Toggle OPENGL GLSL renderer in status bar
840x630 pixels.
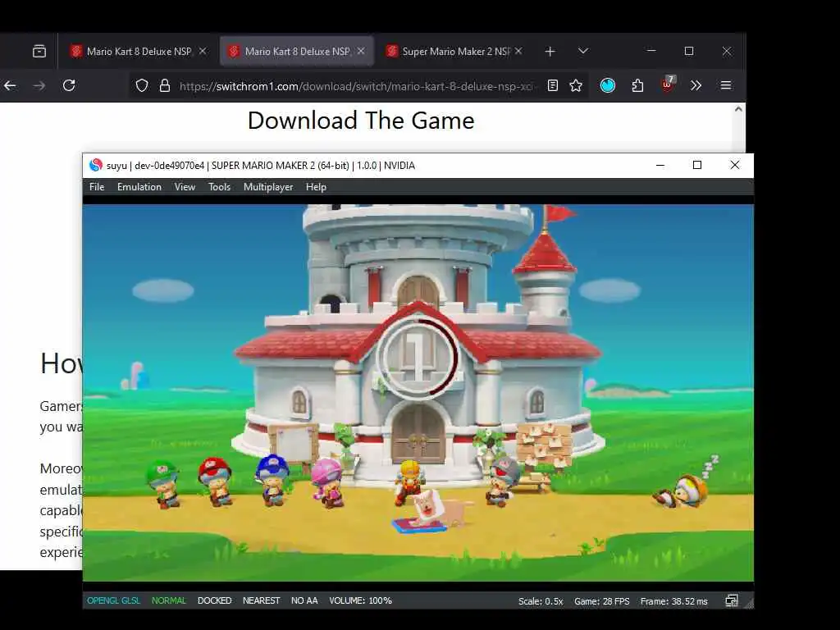pos(113,600)
